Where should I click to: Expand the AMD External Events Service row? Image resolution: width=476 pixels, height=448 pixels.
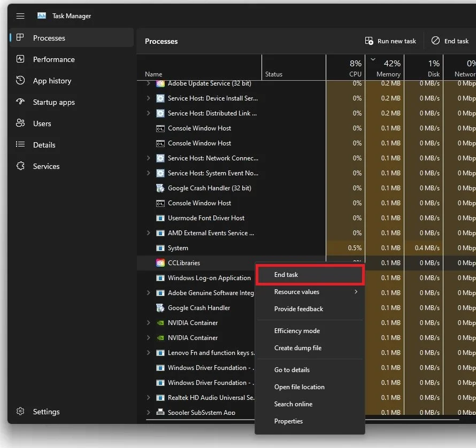149,233
